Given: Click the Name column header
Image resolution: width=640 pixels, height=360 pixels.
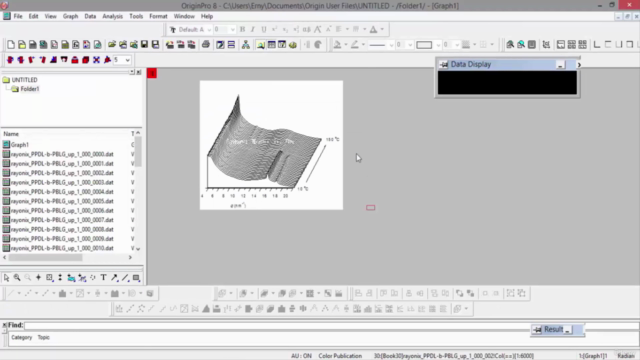Looking at the screenshot, I should [11, 134].
